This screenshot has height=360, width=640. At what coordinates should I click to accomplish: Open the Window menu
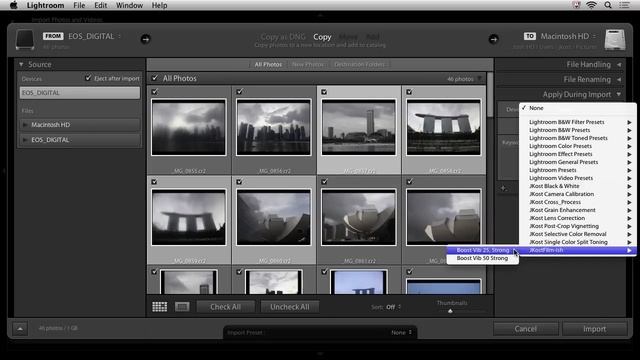point(129,5)
